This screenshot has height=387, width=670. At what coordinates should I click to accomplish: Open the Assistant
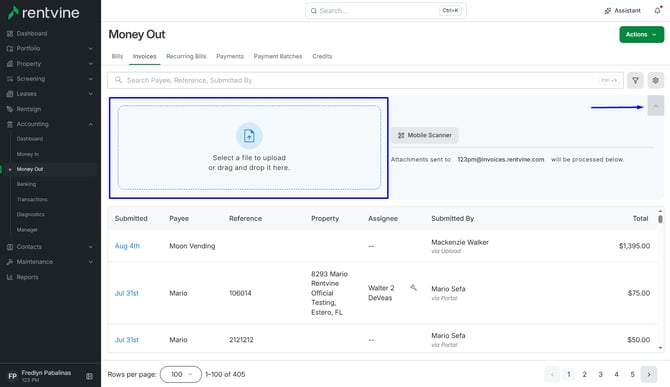pos(623,11)
